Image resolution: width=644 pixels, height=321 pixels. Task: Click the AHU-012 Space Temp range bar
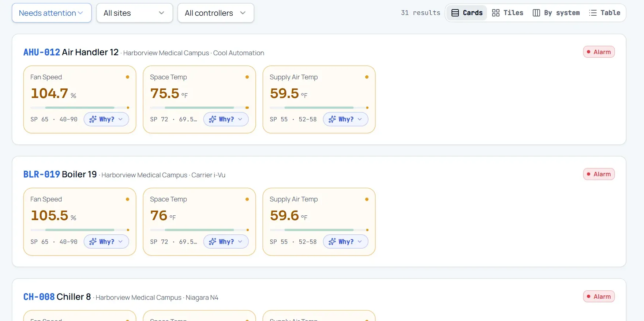click(199, 108)
